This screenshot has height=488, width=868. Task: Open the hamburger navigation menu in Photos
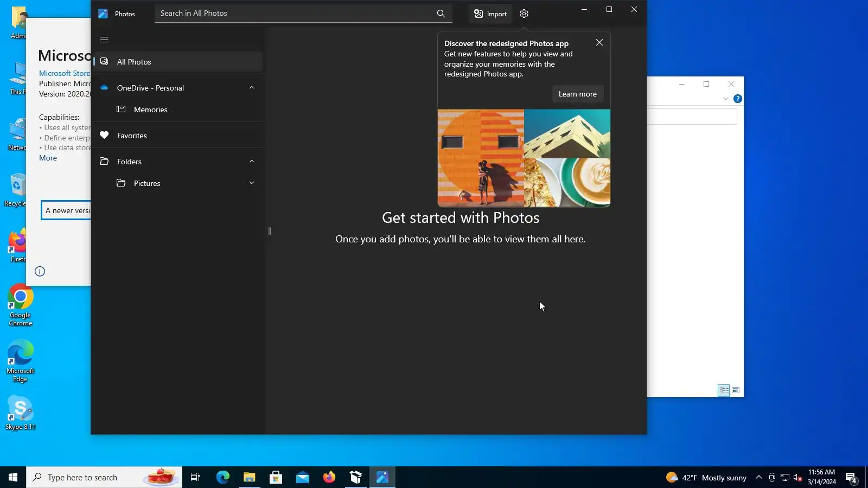(104, 40)
